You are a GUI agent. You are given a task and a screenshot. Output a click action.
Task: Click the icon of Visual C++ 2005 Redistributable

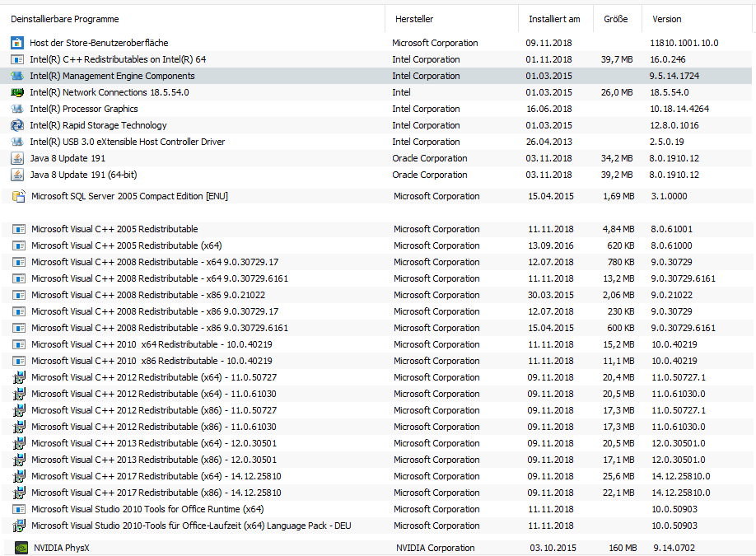click(19, 229)
